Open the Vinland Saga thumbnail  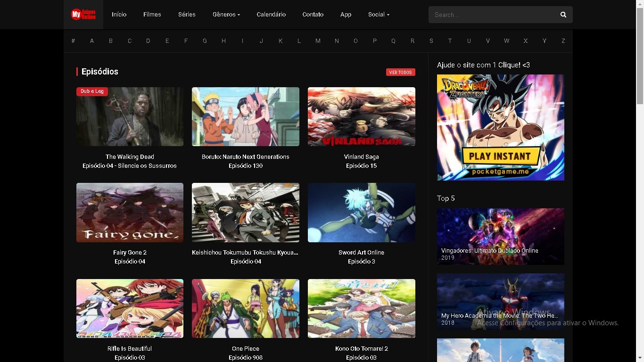(362, 116)
